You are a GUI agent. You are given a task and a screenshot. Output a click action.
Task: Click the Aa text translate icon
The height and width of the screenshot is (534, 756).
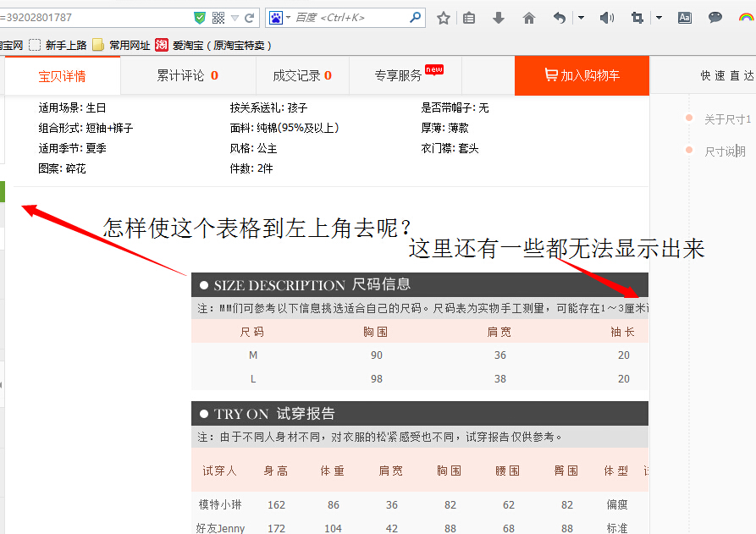point(685,19)
